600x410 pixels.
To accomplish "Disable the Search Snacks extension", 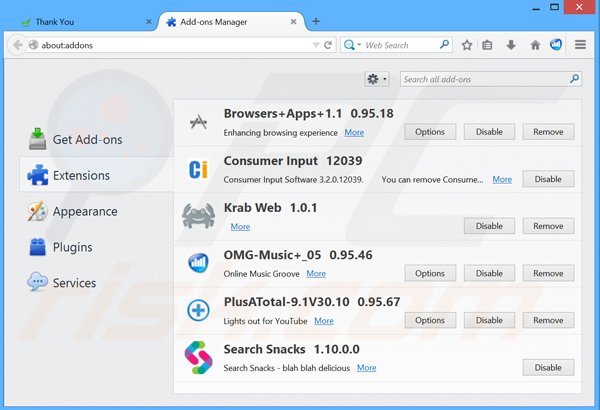I will click(548, 367).
